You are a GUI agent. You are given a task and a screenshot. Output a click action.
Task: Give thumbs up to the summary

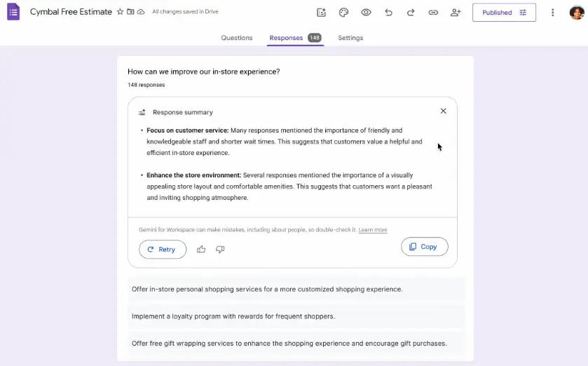201,250
